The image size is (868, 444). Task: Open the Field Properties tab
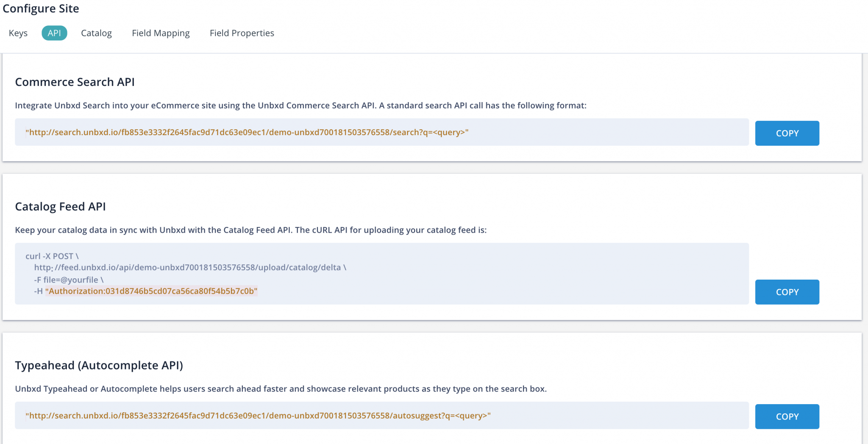(242, 33)
